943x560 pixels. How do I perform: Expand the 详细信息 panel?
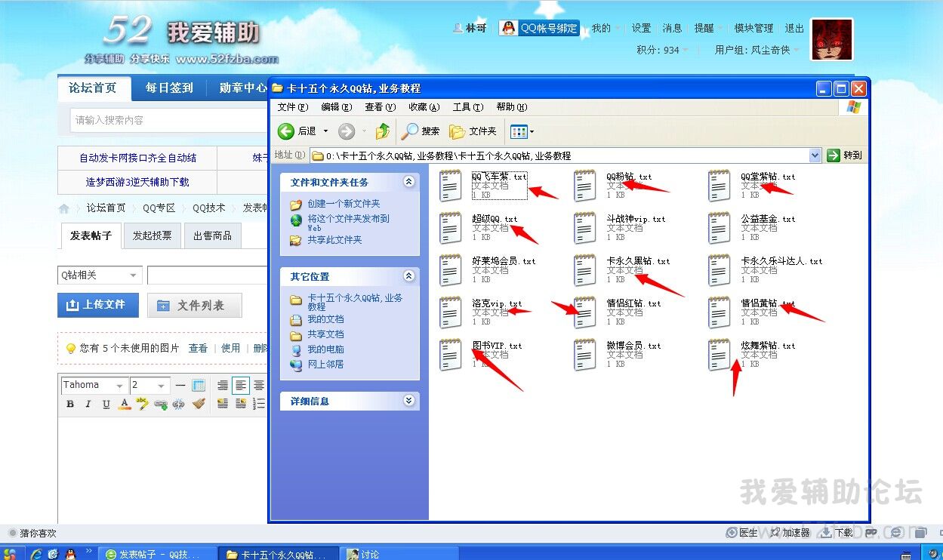point(409,401)
